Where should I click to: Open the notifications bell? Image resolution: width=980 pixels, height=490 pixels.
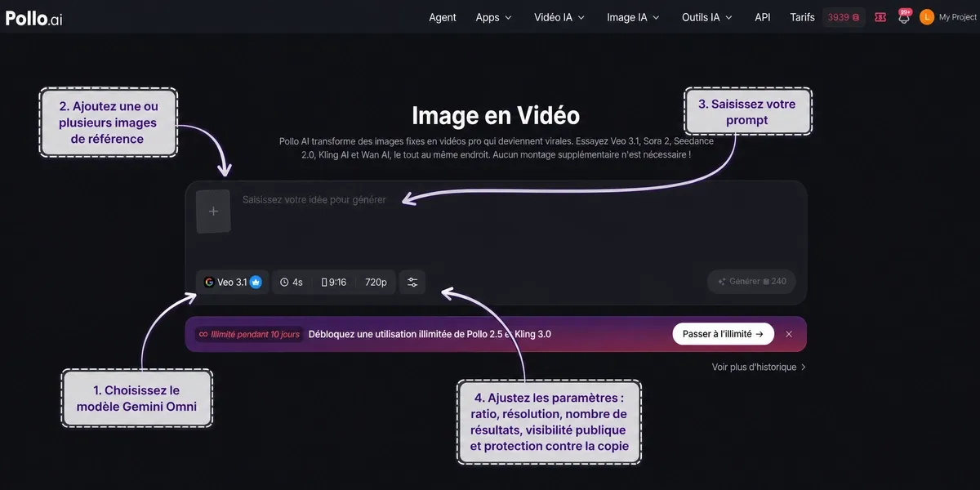[903, 16]
